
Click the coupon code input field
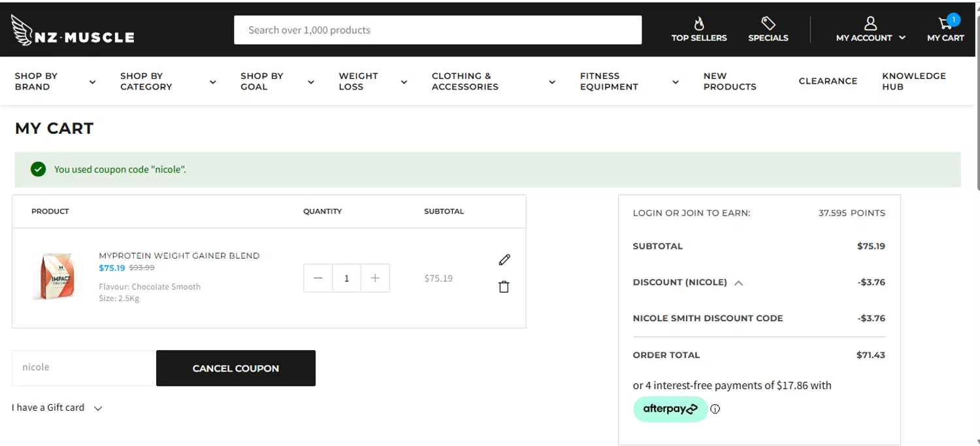pos(84,368)
